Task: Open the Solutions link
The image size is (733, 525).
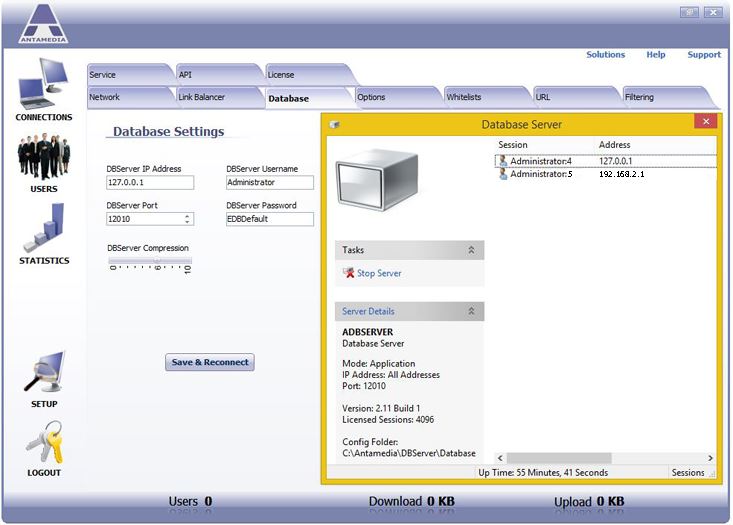Action: pos(605,55)
